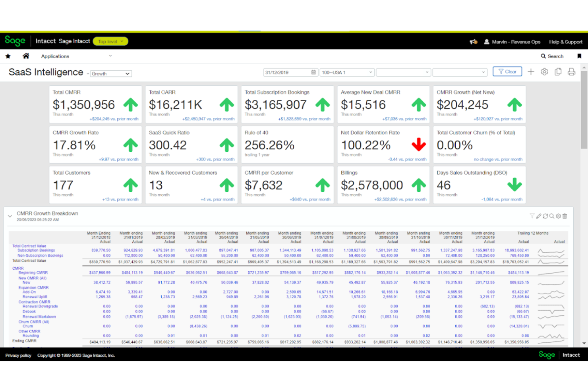
Task: Open the Beginning CMRR row link
Action: pos(33,273)
